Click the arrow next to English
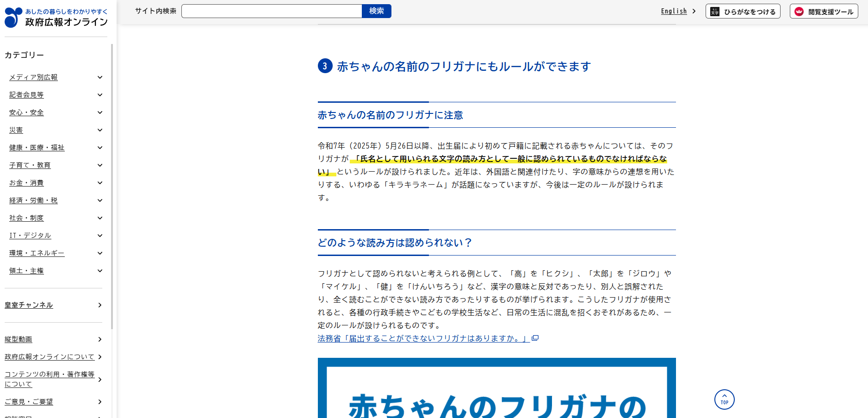 point(694,11)
